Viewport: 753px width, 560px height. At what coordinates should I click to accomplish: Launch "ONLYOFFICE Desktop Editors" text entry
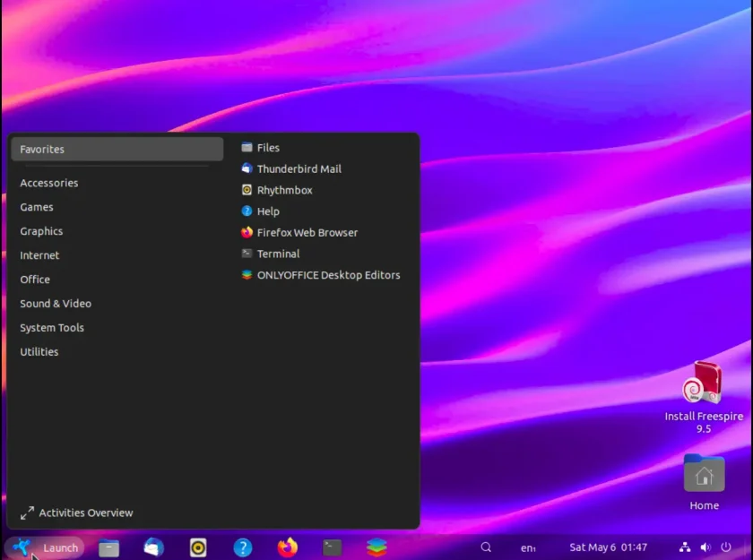point(328,275)
